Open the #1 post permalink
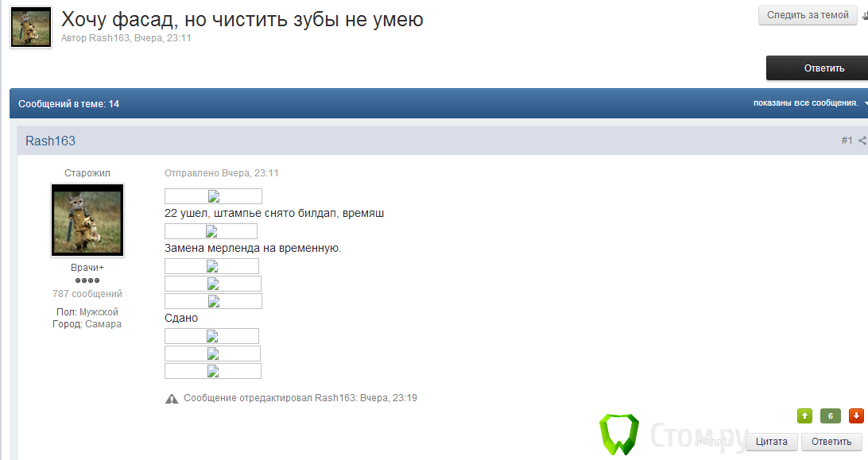 point(847,141)
